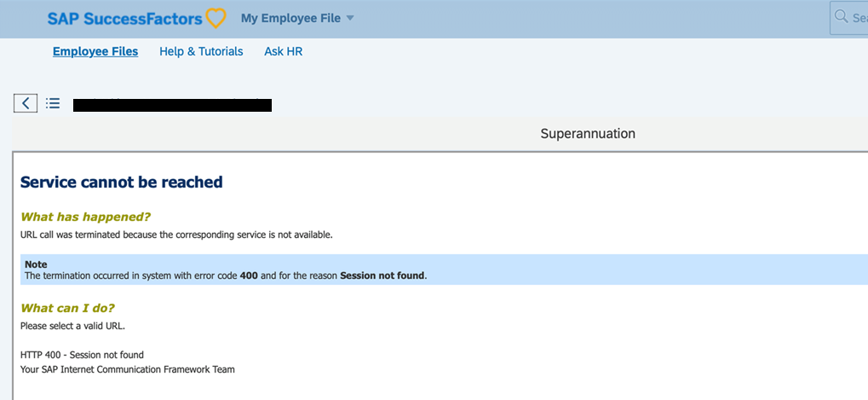Go to the Ask HR link

coord(283,51)
